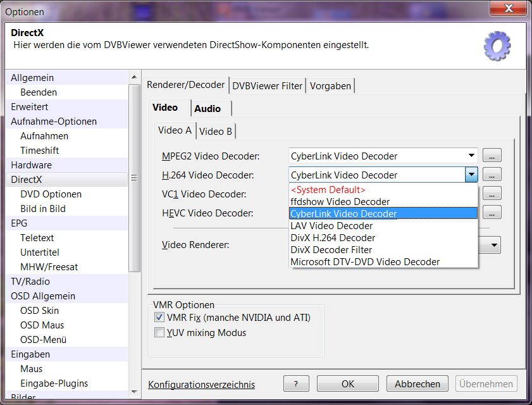Switch to the Vorgaben tab
532x405 pixels.
click(330, 86)
